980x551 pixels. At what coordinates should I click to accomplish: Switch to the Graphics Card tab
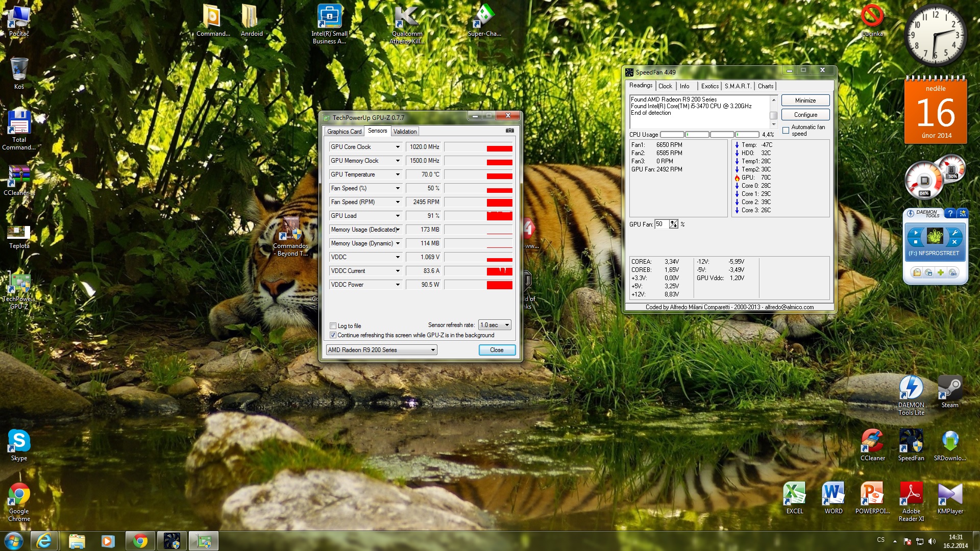click(x=344, y=132)
